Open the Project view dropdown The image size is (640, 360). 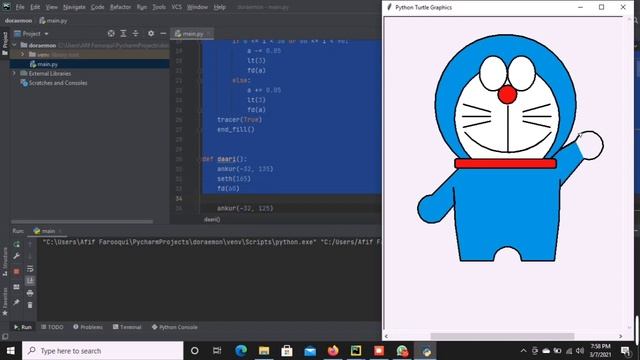click(31, 33)
